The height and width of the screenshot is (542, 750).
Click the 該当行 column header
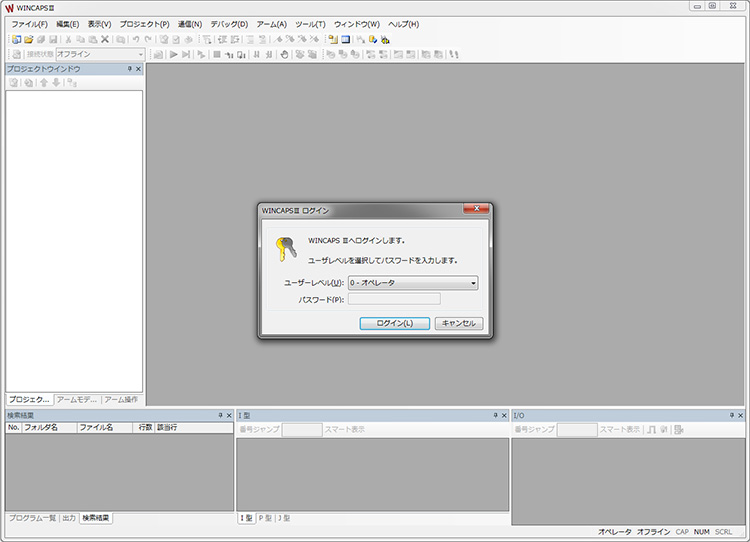coord(194,427)
